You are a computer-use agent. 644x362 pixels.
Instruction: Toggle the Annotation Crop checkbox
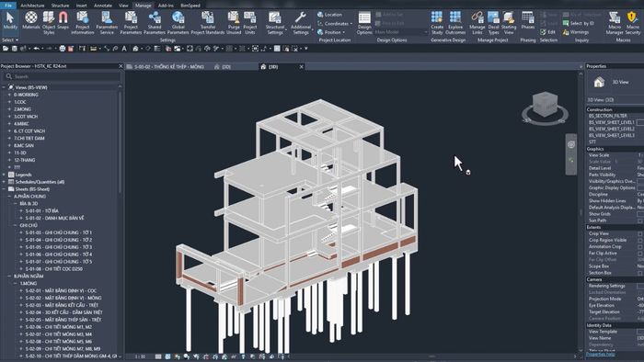[640, 247]
